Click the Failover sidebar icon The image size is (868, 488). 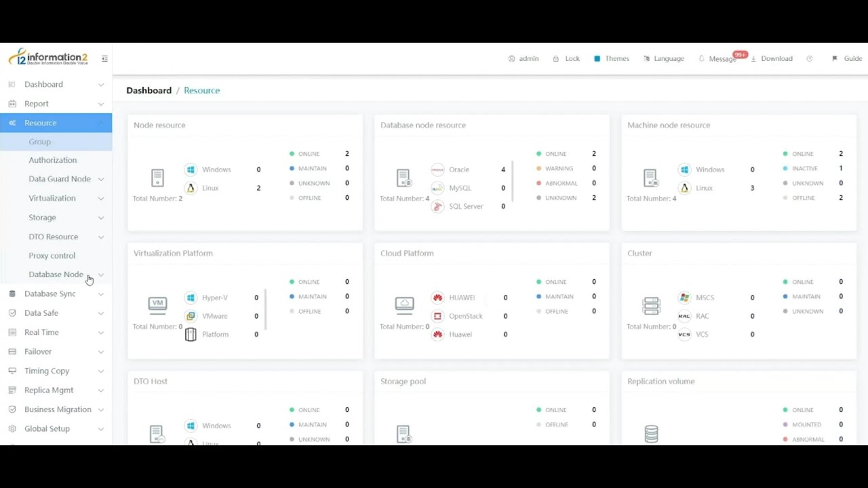tap(12, 352)
